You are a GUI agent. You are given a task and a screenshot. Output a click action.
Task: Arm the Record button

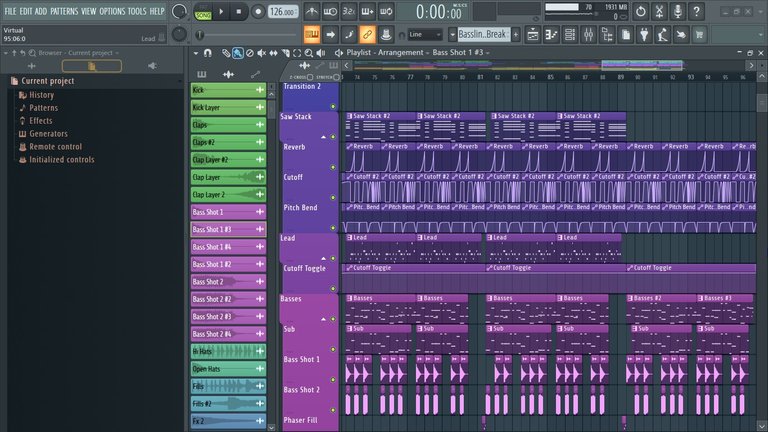[x=258, y=11]
